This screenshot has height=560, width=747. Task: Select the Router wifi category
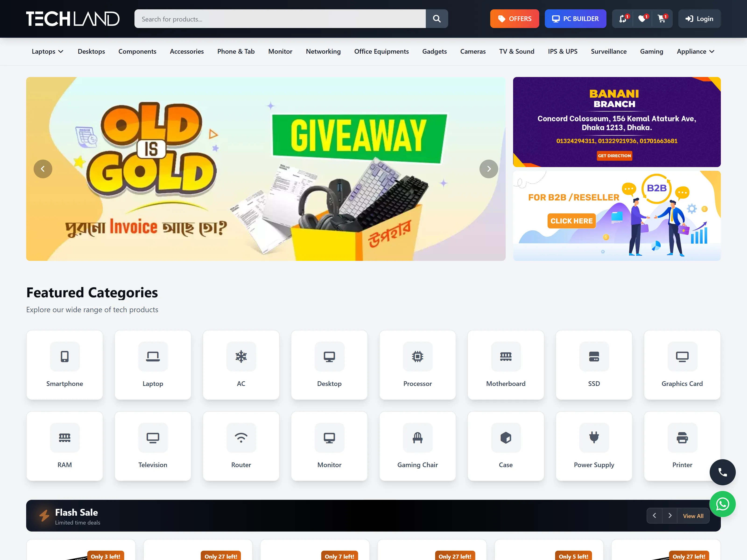click(x=241, y=446)
